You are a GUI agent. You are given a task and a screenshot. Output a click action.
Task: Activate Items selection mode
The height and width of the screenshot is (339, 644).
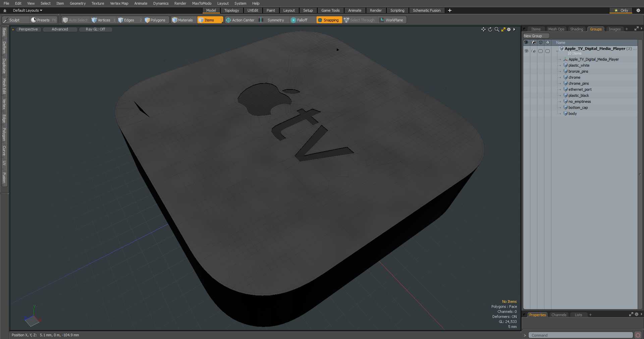pos(210,20)
